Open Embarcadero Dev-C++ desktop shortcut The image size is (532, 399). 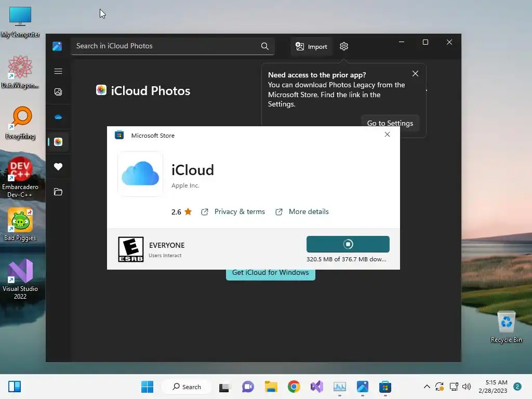(20, 177)
